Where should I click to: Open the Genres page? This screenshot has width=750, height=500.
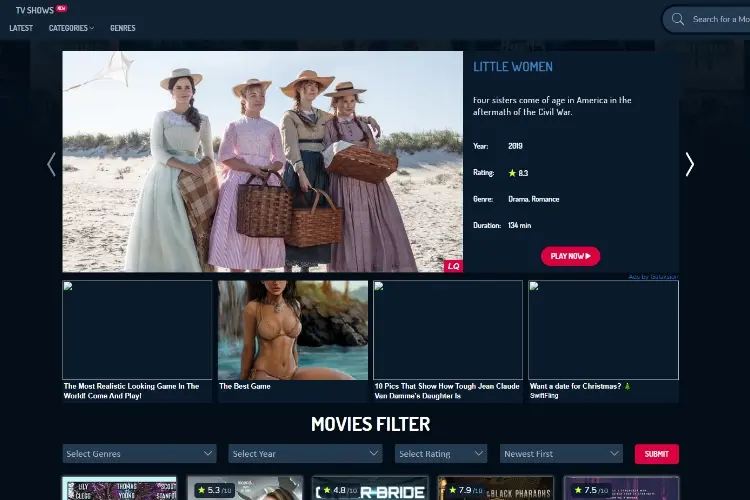123,28
